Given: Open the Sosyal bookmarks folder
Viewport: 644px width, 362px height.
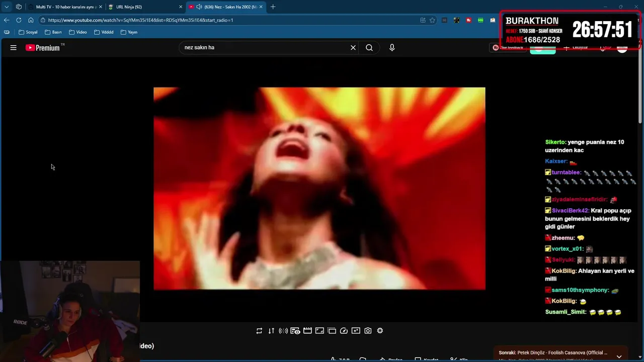Looking at the screenshot, I should (x=28, y=32).
